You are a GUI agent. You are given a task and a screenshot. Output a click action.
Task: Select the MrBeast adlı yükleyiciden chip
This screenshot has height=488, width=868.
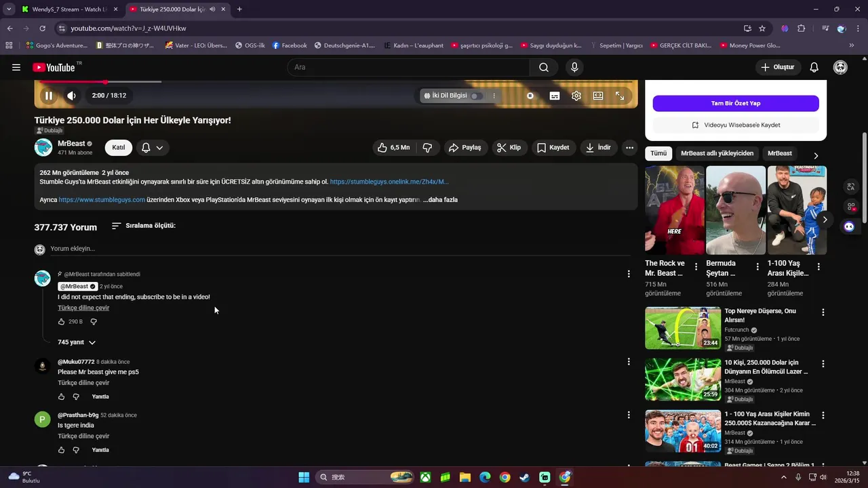click(x=717, y=153)
